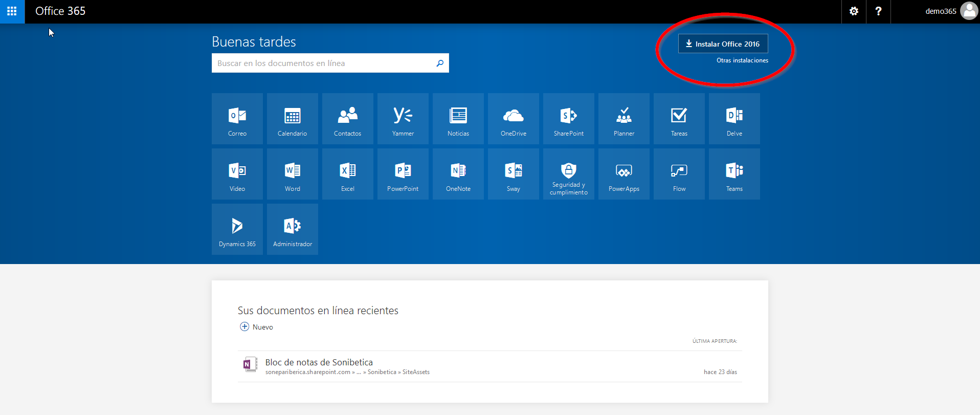Click the ÚLTIMA APERTURA column header
The height and width of the screenshot is (415, 980).
[x=715, y=341]
